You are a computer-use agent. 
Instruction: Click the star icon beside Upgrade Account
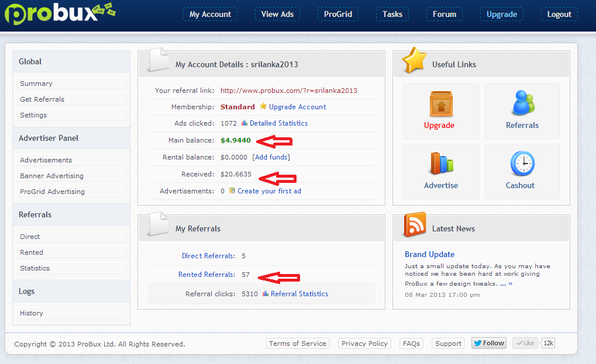coord(263,106)
